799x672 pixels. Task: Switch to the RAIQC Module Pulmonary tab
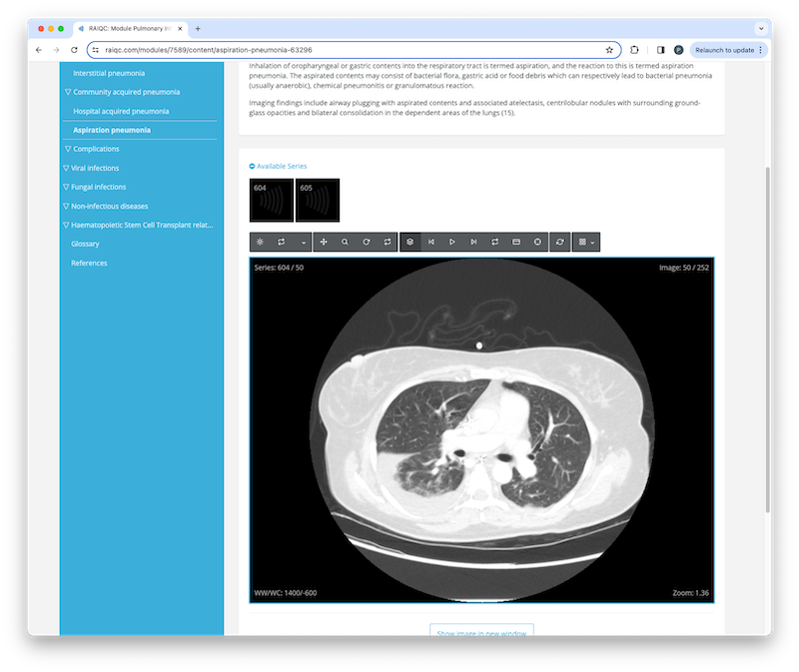click(x=130, y=29)
